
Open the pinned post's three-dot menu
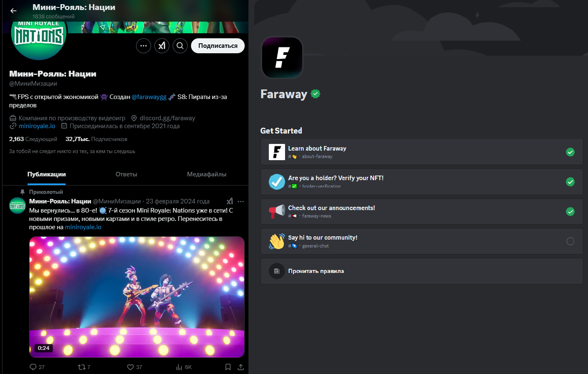point(241,201)
